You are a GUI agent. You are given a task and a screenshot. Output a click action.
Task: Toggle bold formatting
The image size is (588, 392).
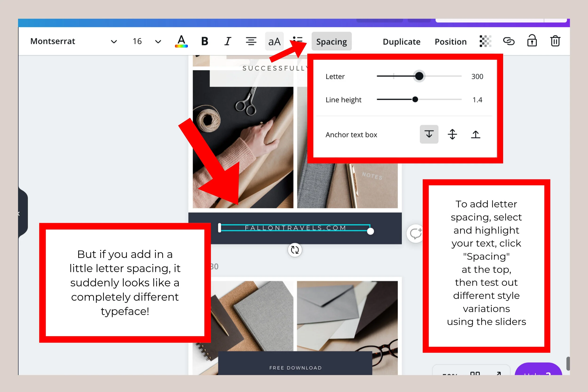click(x=204, y=41)
